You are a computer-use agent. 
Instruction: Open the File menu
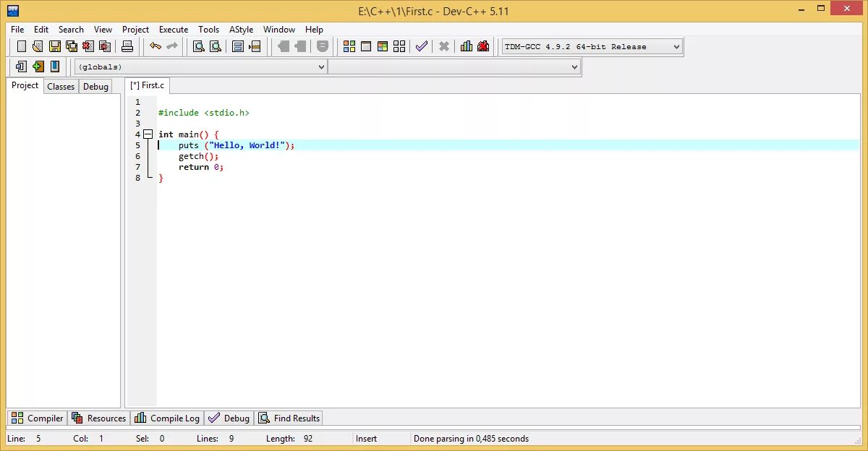[x=17, y=30]
